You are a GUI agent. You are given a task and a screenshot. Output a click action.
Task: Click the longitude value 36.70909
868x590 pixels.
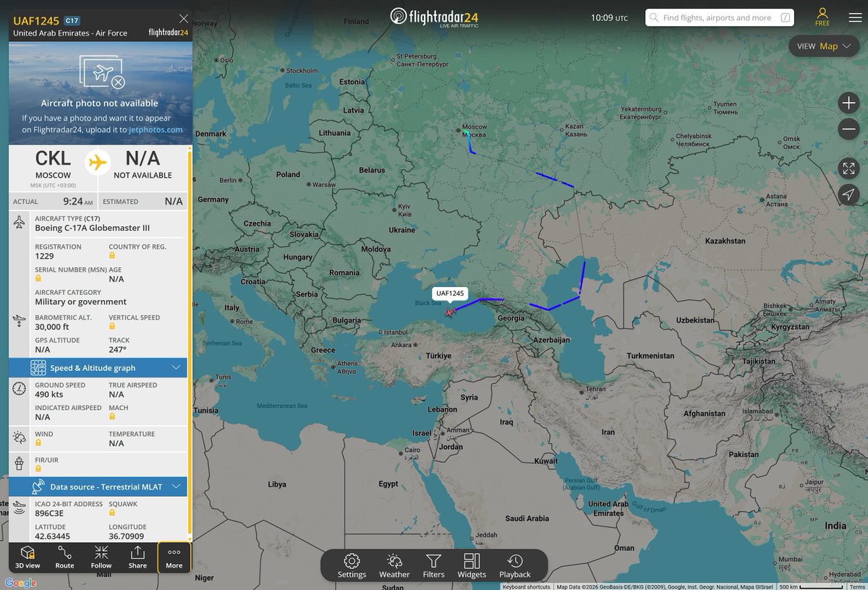[x=127, y=536]
